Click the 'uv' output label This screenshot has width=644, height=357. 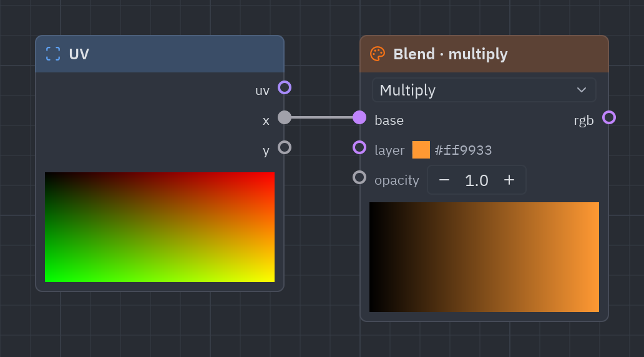(x=263, y=90)
